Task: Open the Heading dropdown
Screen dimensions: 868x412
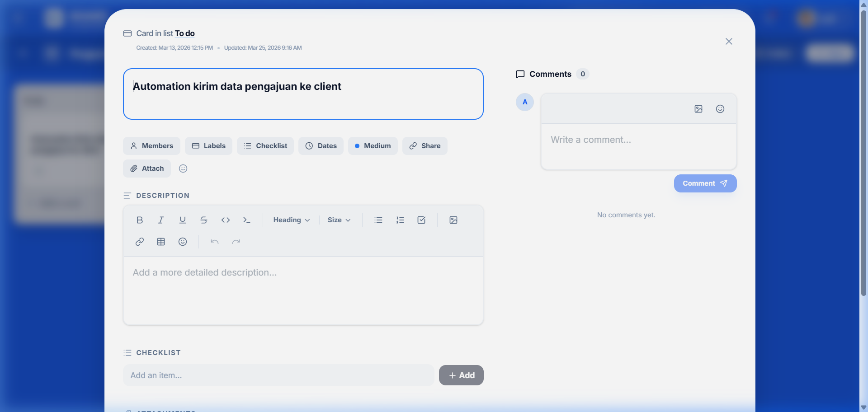Action: (291, 220)
